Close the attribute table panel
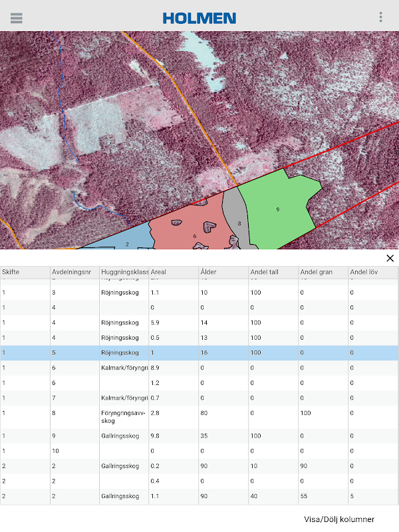 390,258
